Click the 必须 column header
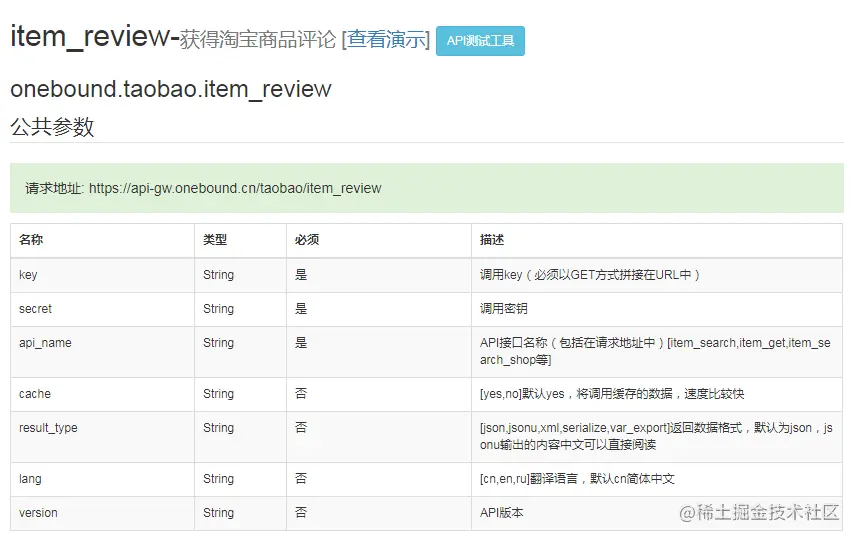 307,239
